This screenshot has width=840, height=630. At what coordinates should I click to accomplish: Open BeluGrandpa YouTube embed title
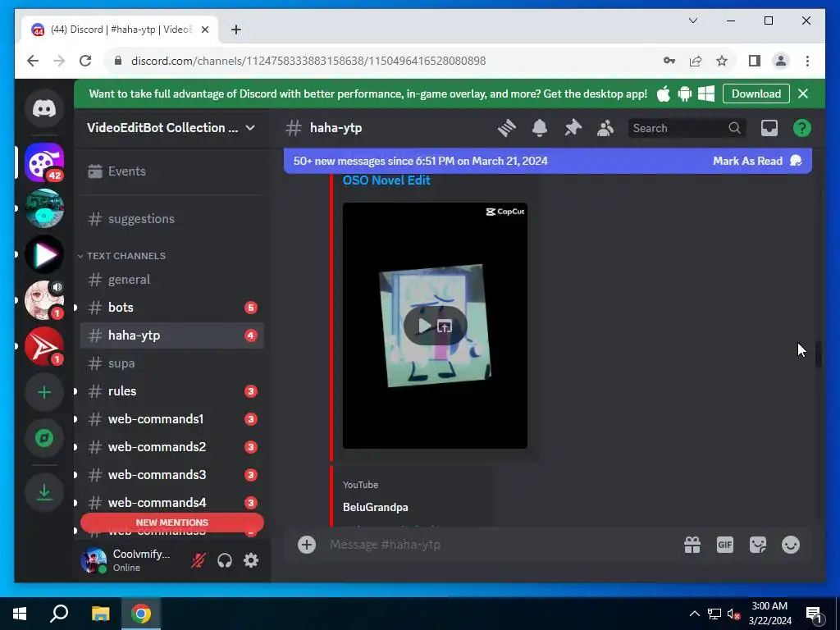[x=376, y=507]
